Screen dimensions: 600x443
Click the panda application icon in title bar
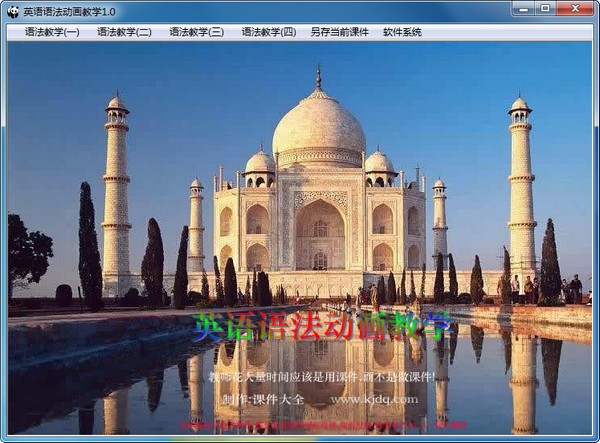(x=13, y=12)
